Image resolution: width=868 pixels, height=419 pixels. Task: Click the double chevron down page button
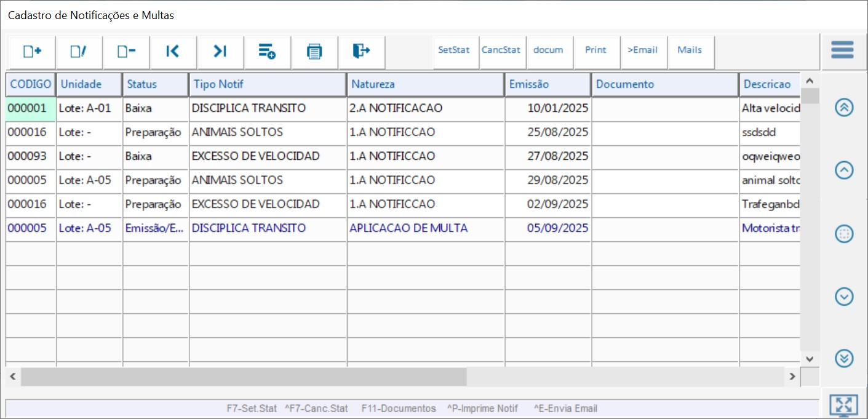click(844, 358)
